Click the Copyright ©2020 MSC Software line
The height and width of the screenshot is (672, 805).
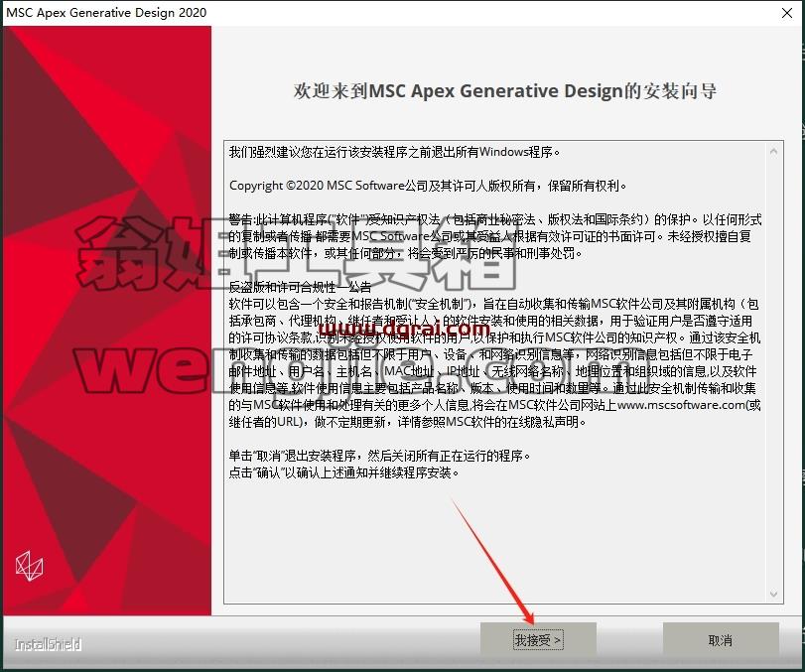point(428,186)
